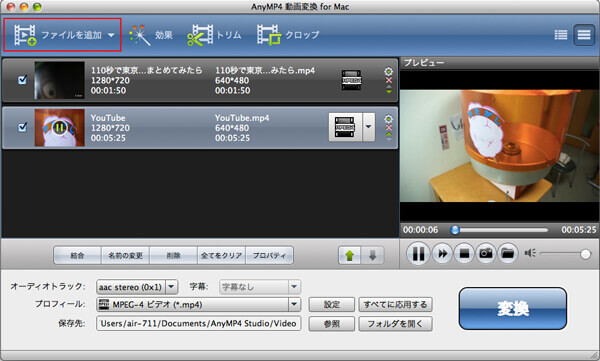Image resolution: width=600 pixels, height=361 pixels.
Task: Click the big Convert (変換) button
Action: 513,309
